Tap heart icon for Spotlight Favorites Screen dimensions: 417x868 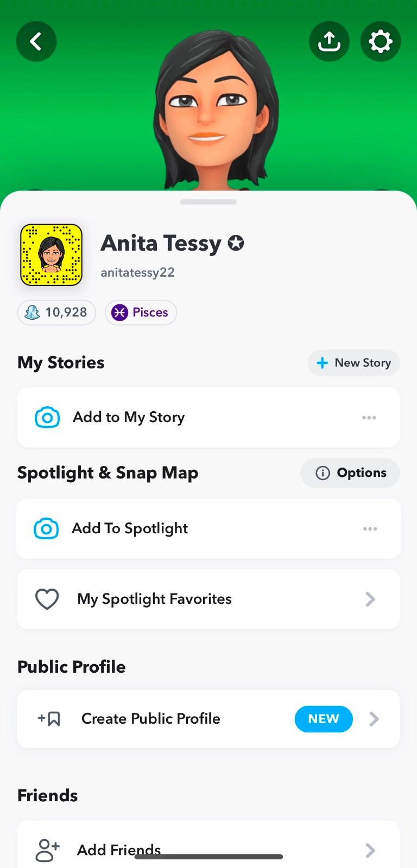(47, 599)
